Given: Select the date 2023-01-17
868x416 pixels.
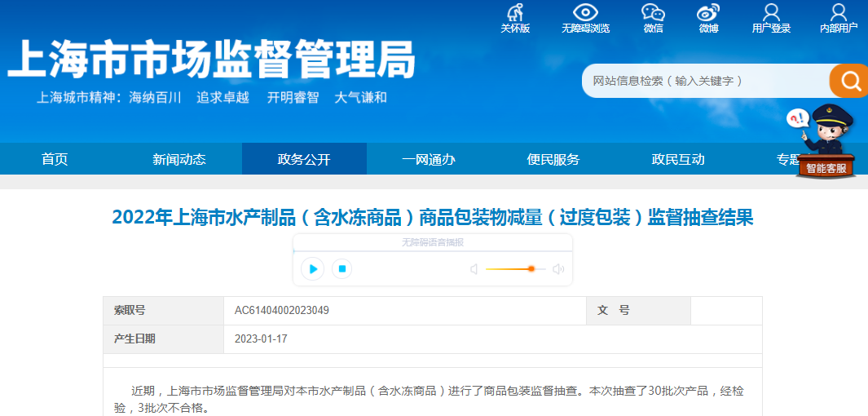Looking at the screenshot, I should [x=261, y=339].
